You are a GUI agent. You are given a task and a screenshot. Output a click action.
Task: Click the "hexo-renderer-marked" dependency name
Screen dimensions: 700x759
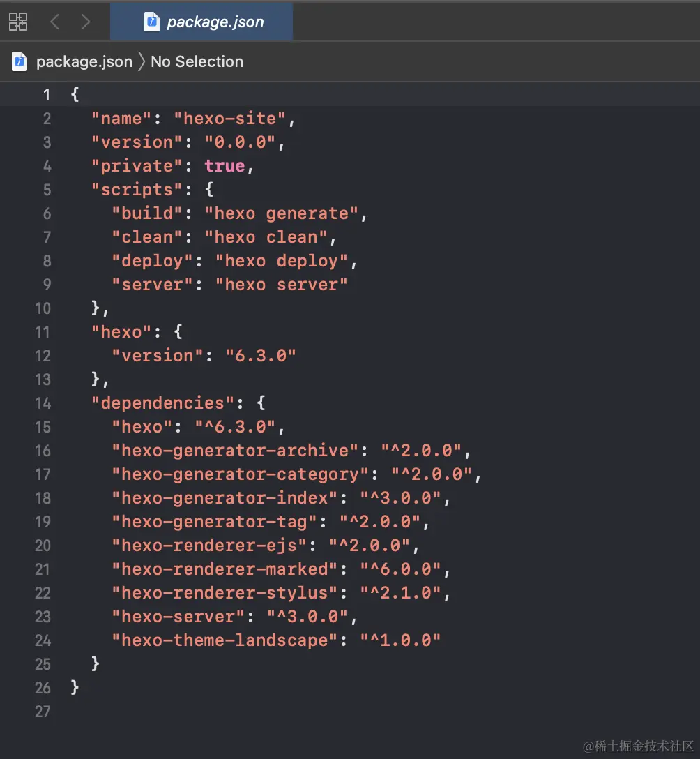click(225, 569)
